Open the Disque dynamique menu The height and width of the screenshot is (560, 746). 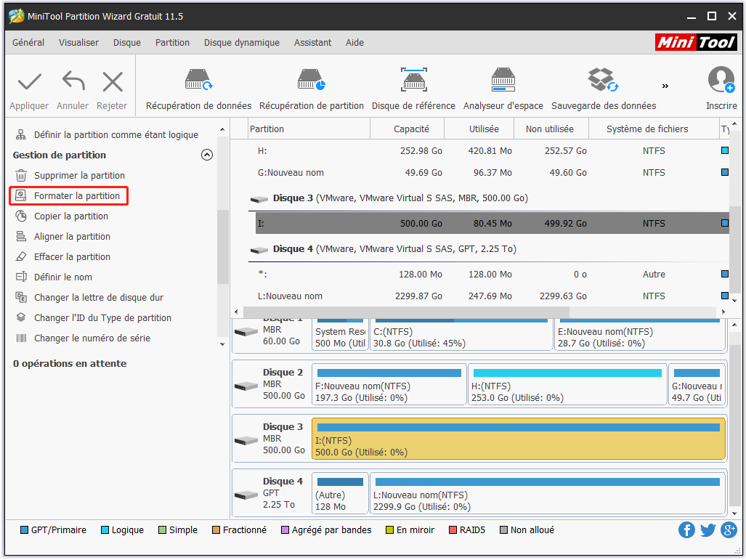pos(242,42)
